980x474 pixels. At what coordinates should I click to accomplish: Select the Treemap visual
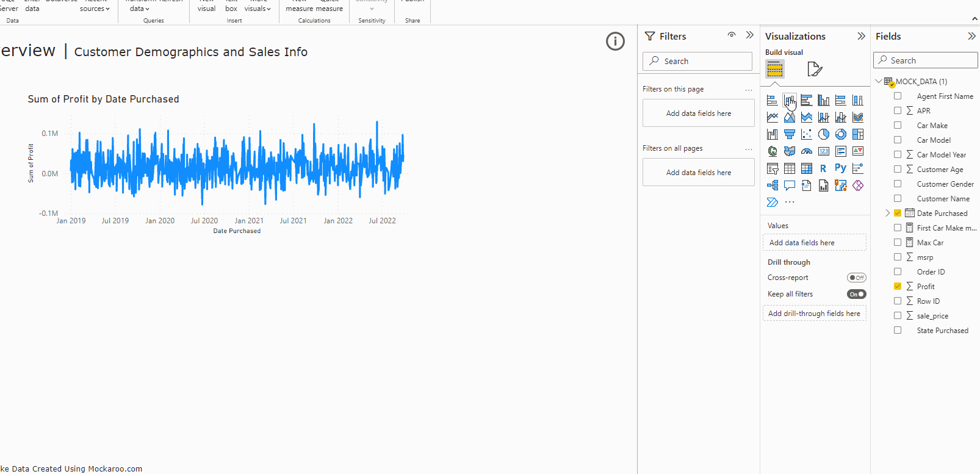click(858, 134)
